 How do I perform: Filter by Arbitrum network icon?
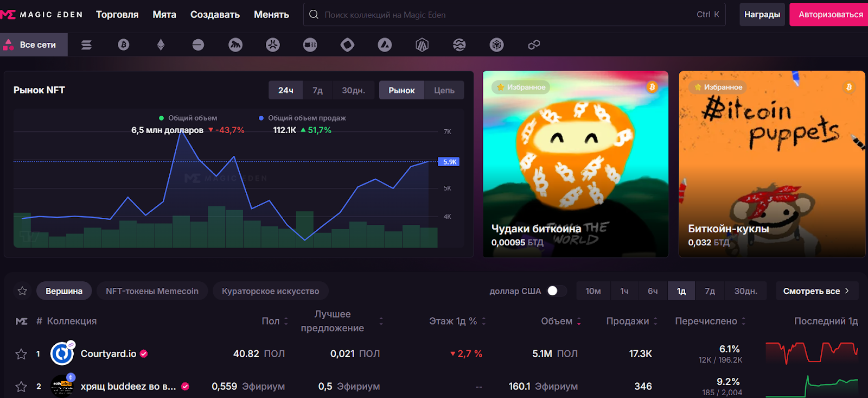pos(422,45)
